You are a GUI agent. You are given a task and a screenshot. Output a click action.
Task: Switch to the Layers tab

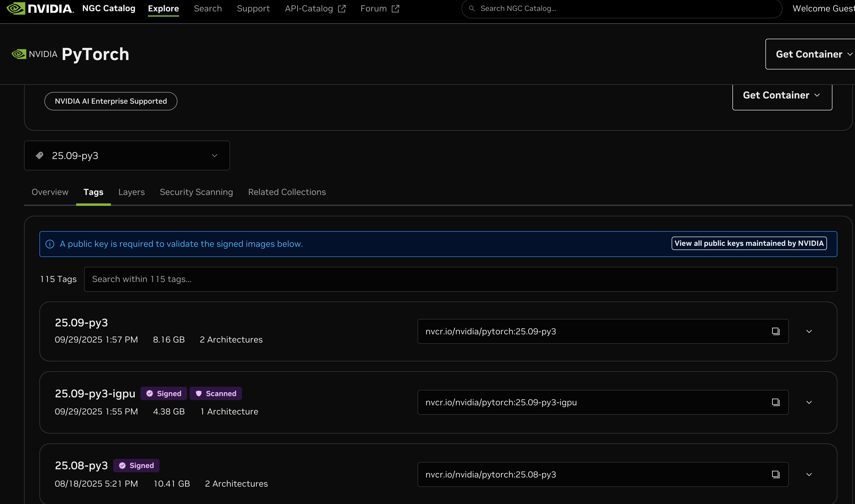132,192
